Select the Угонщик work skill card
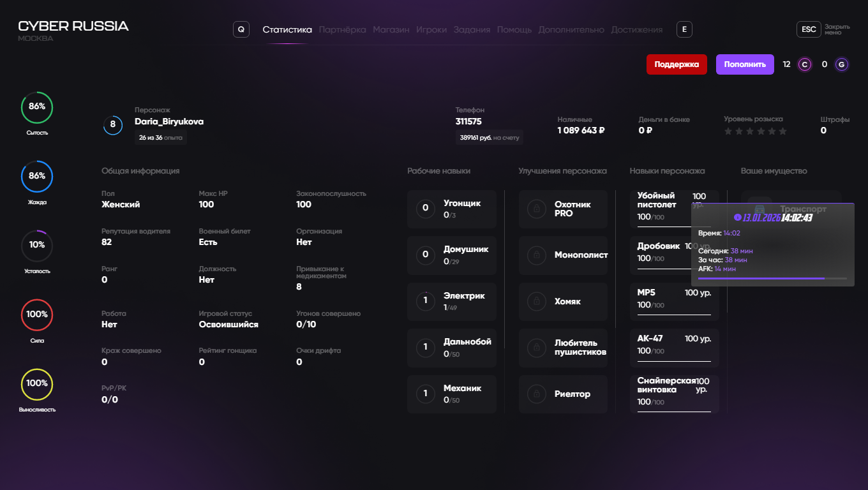 tap(452, 209)
